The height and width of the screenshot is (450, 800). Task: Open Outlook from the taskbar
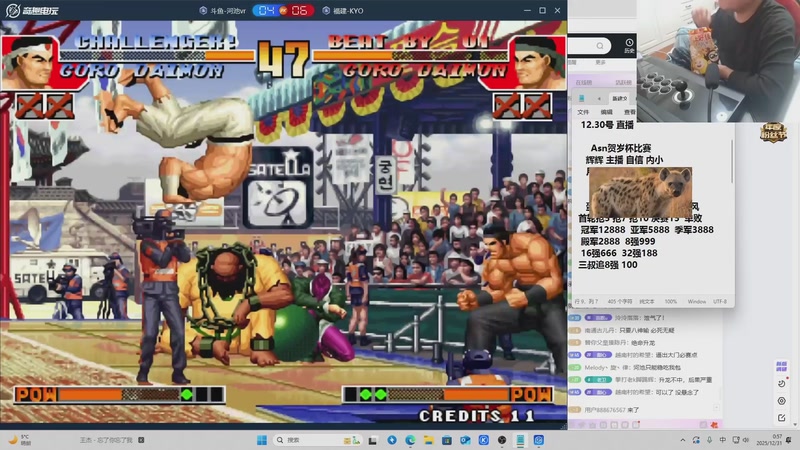tap(465, 440)
